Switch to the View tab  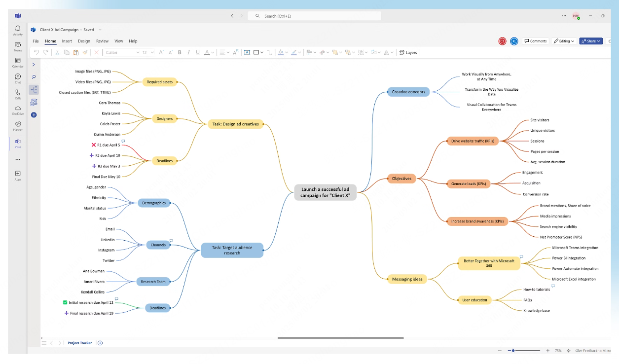tap(119, 41)
